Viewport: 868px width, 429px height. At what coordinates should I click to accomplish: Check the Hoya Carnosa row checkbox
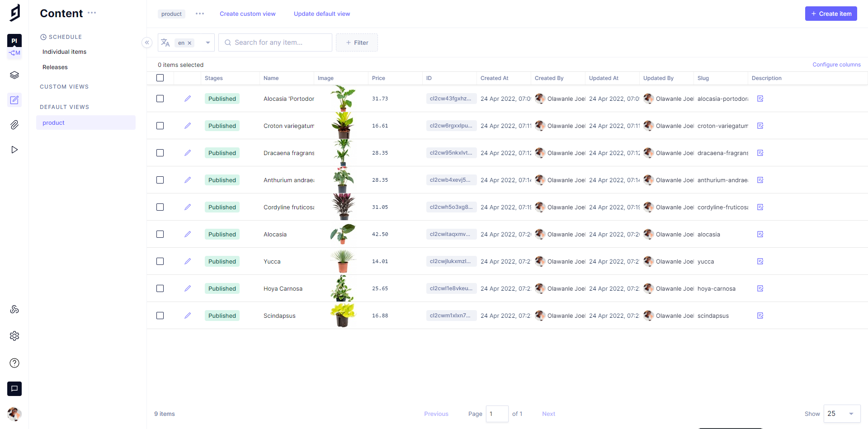pos(160,288)
